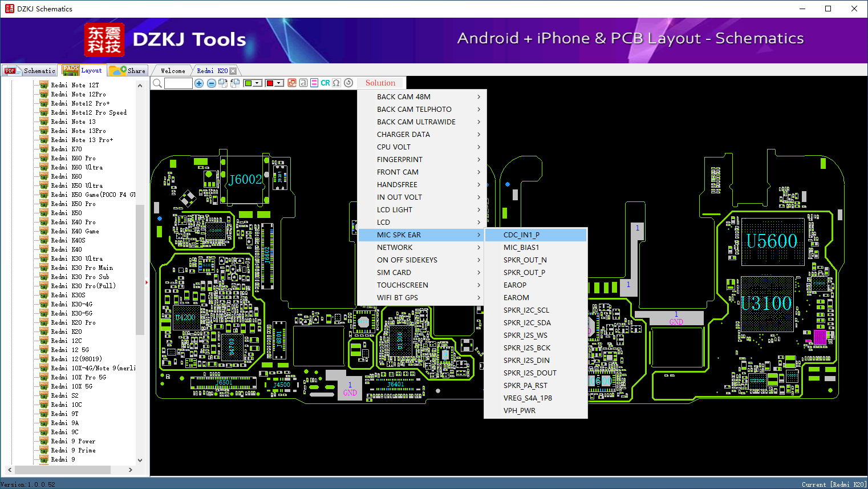Select SPKR_I2C_SDA signal entry

(536, 323)
